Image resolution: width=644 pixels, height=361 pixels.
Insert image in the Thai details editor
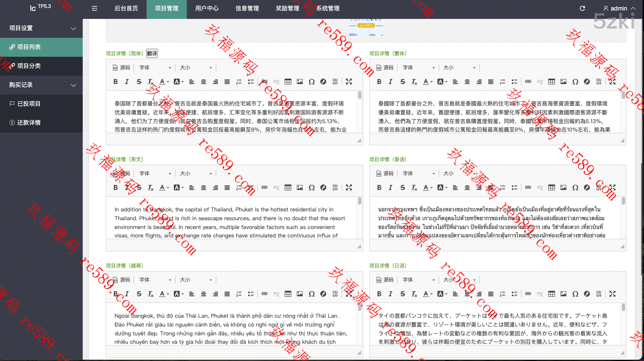point(563,187)
